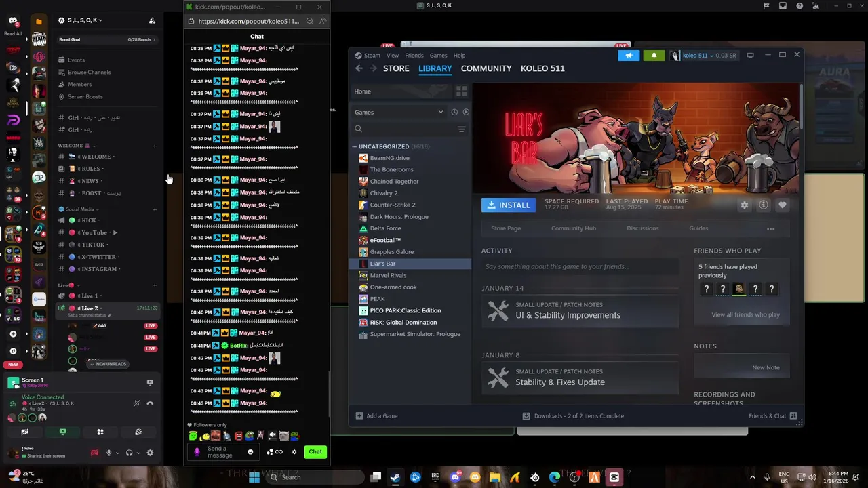Open Discord activities launcher button
The width and height of the screenshot is (868, 488).
click(100, 432)
